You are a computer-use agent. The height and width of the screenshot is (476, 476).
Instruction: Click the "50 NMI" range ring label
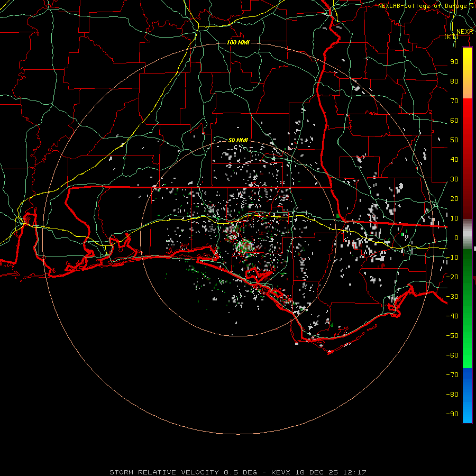tap(238, 140)
